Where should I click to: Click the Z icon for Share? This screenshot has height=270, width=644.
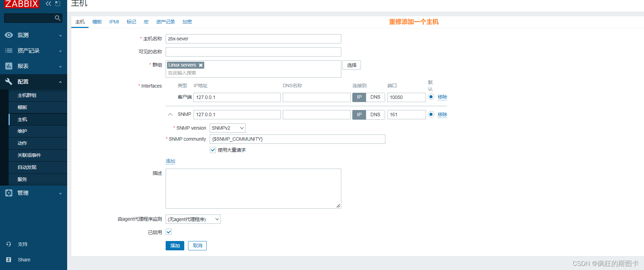point(9,260)
